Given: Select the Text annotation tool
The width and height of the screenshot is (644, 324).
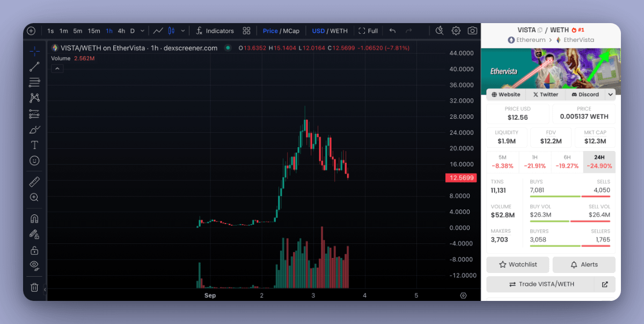Looking at the screenshot, I should click(34, 145).
